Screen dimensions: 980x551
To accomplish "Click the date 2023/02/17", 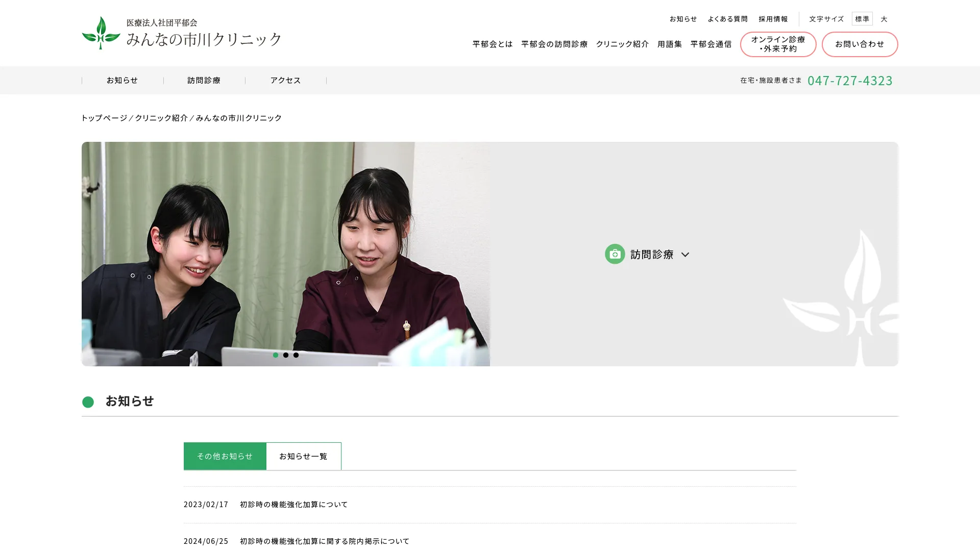I will (x=206, y=504).
